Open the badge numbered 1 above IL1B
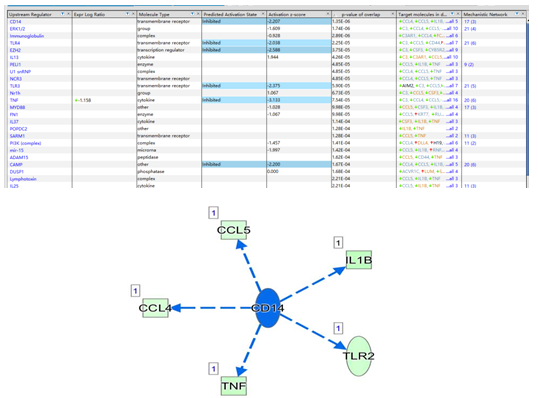The image size is (538, 398). pos(338,243)
